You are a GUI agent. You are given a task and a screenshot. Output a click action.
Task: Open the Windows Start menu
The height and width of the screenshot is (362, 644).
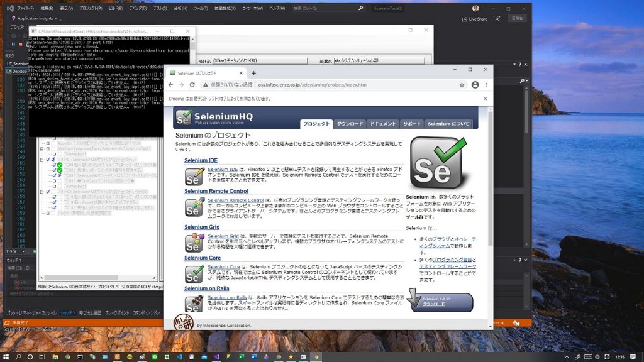[6, 357]
